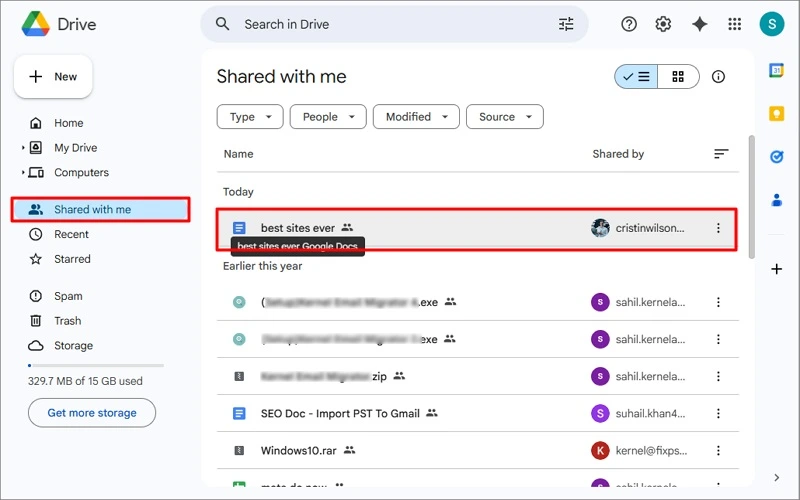This screenshot has width=800, height=500.
Task: Click the plus Get add-ons icon
Action: click(776, 269)
